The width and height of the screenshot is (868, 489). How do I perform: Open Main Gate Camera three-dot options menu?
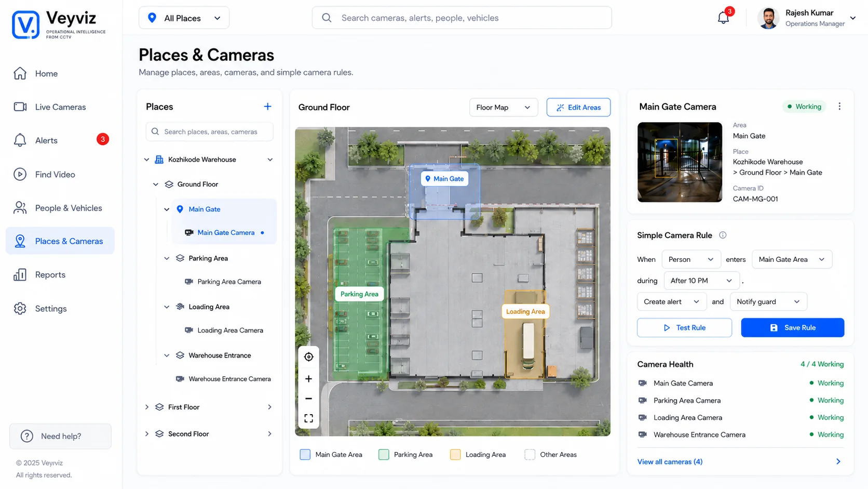[x=839, y=107]
